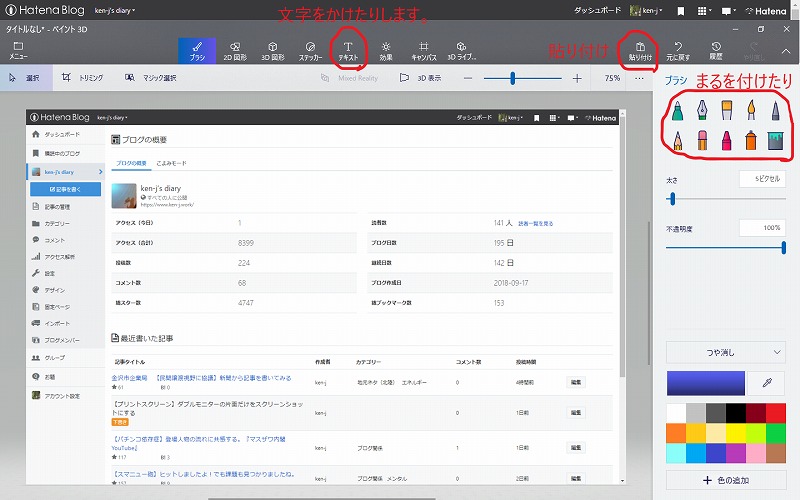
Task: Click 元に戻す to undo
Action: pyautogui.click(x=678, y=51)
